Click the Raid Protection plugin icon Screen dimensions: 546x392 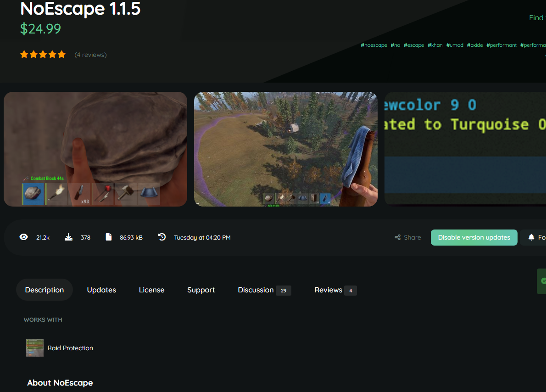tap(35, 348)
